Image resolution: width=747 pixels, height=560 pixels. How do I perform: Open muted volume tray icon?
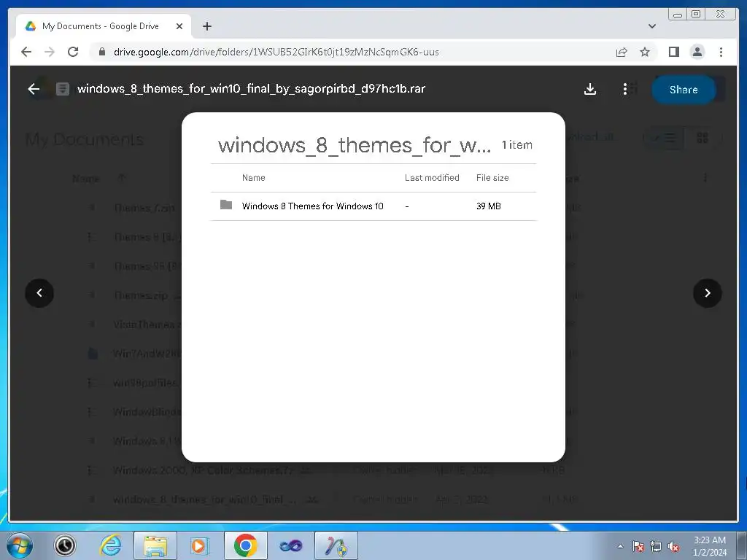[673, 546]
